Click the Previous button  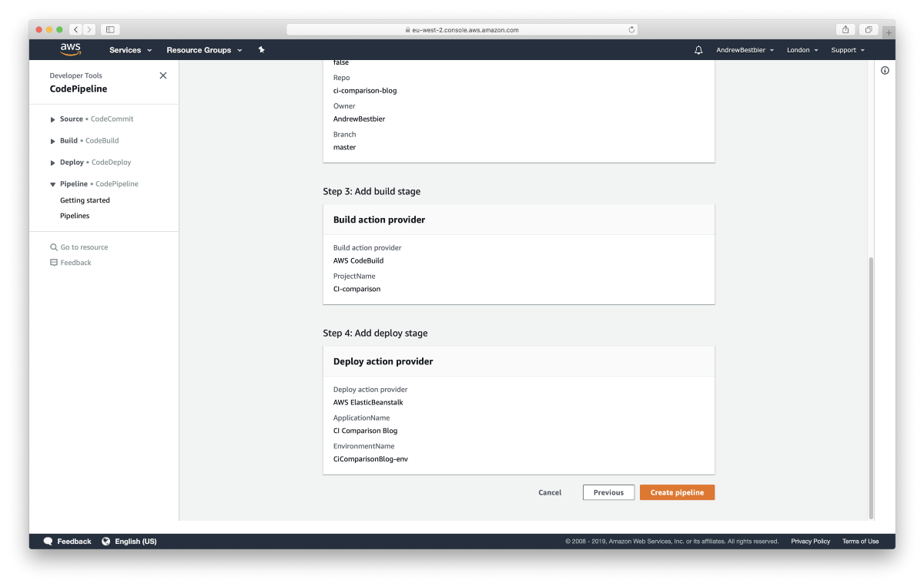point(608,492)
